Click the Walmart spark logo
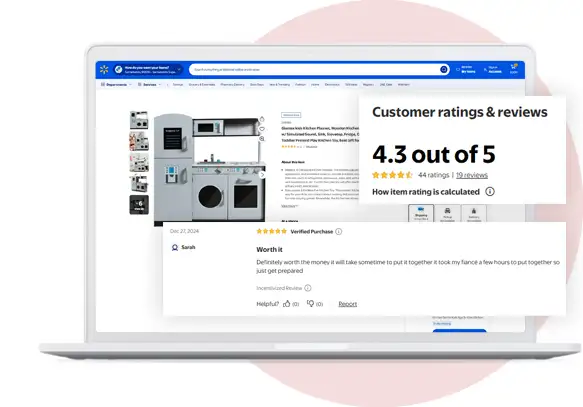The height and width of the screenshot is (407, 583). [104, 69]
